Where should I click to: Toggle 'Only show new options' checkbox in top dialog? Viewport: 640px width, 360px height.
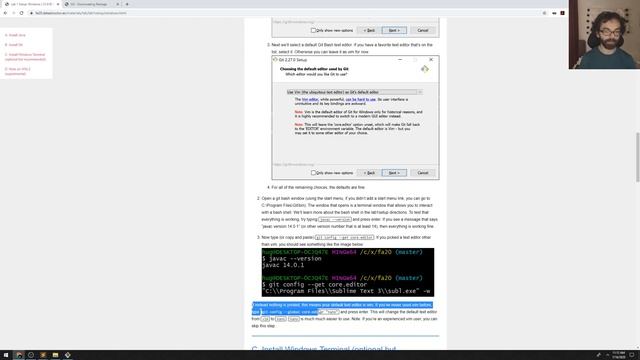tap(313, 30)
